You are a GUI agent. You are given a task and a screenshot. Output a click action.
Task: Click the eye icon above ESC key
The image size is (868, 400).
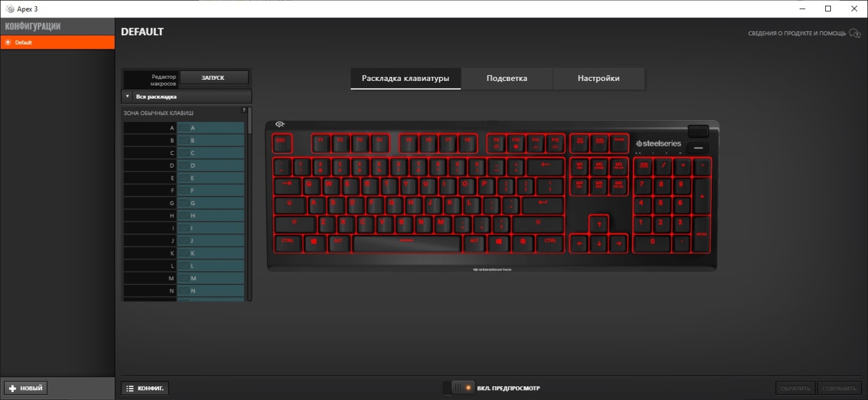280,124
